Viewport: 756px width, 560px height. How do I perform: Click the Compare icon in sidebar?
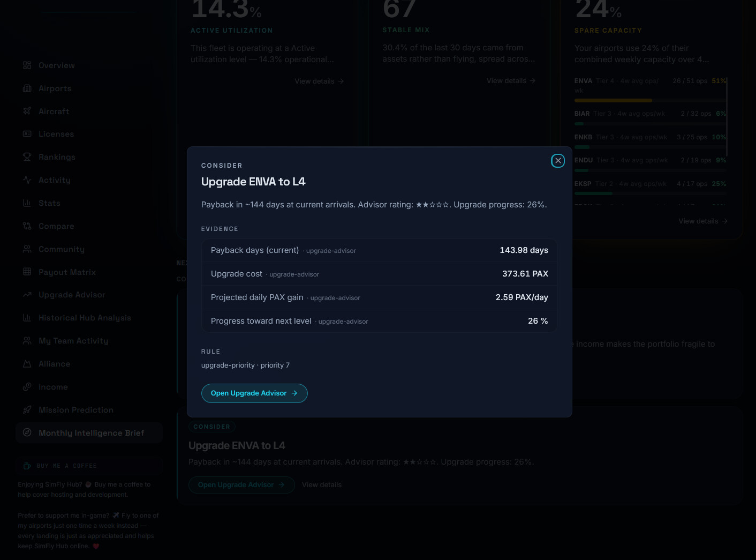click(27, 226)
